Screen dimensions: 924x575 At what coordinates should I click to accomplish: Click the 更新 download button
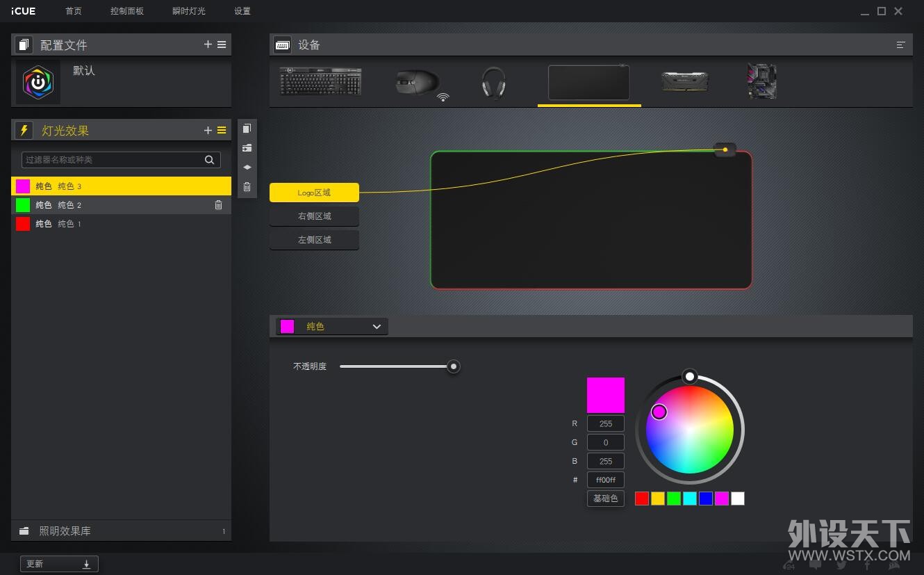(x=59, y=564)
